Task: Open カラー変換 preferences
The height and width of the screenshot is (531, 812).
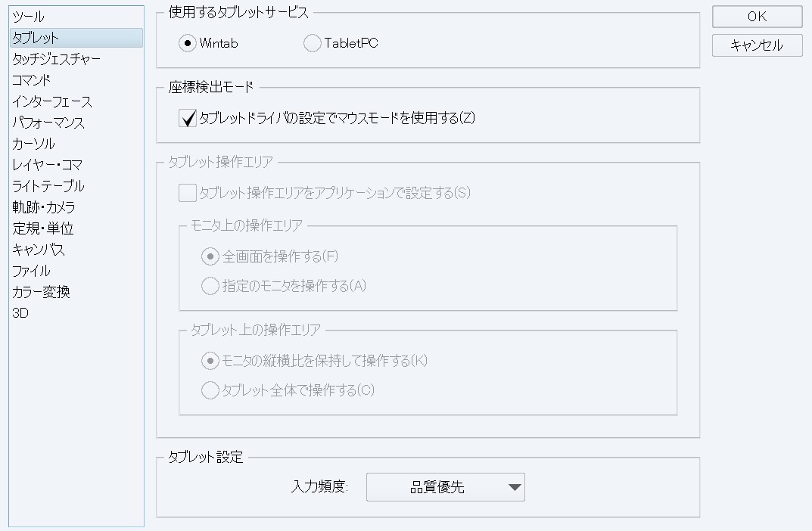Action: click(x=41, y=292)
